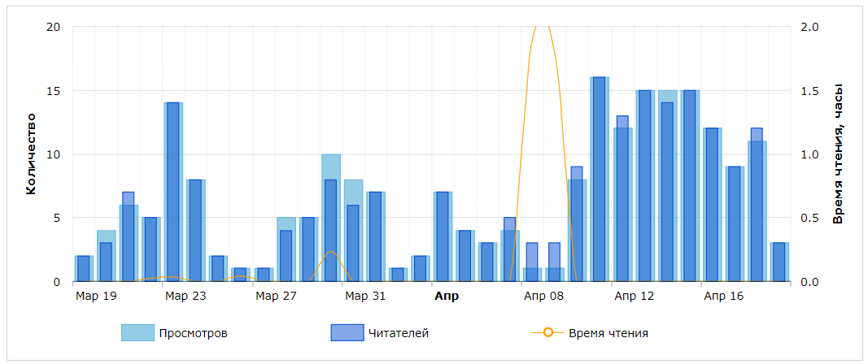Click the Апр 08 axis label
Viewport: 868px width, 364px height.
(x=545, y=296)
